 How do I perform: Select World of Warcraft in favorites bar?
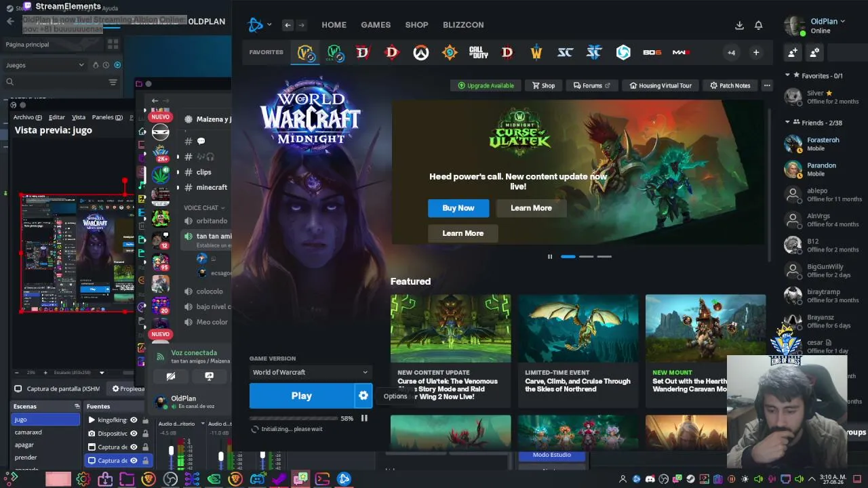(305, 52)
